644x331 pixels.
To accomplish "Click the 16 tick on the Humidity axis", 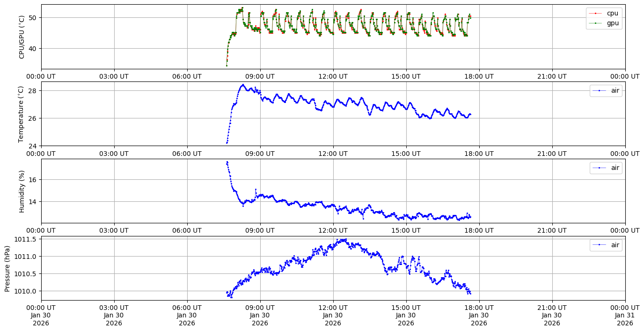I will [x=33, y=180].
